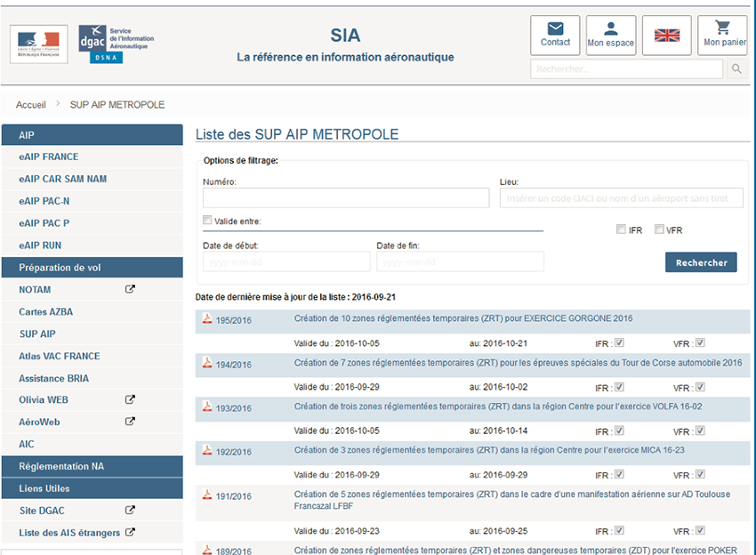The width and height of the screenshot is (756, 555).
Task: Click external link icon beside Site DGAC
Action: click(130, 510)
